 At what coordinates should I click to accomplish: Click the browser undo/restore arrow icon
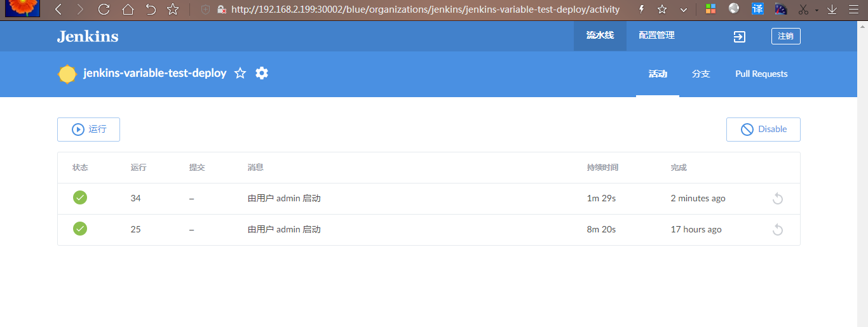coord(150,10)
